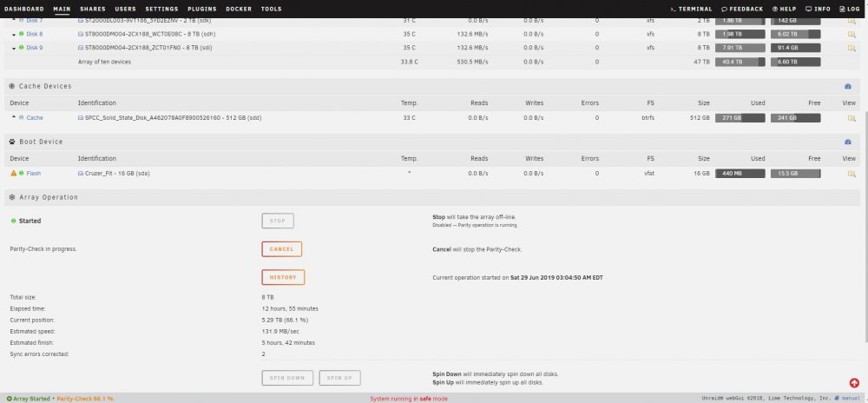868x403 pixels.
Task: Browse Disk 8 contents via View icon
Action: [x=852, y=35]
